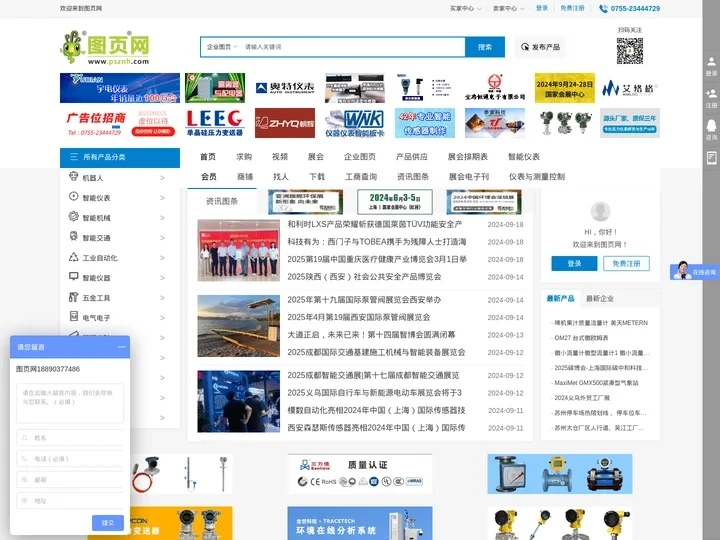Click the hamburger icon in 所有产品分类
Viewport: 720px width, 540px height.
[73, 157]
